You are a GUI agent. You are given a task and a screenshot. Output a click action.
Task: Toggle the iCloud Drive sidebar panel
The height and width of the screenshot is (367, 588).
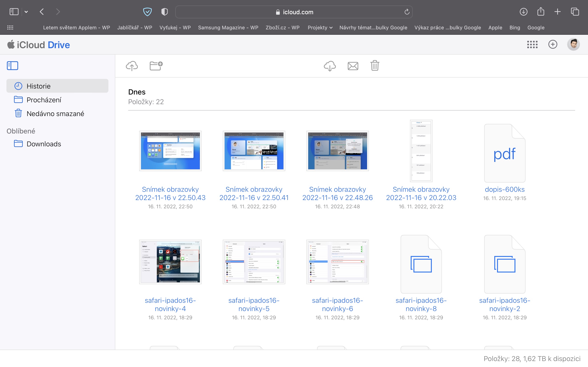(x=12, y=66)
